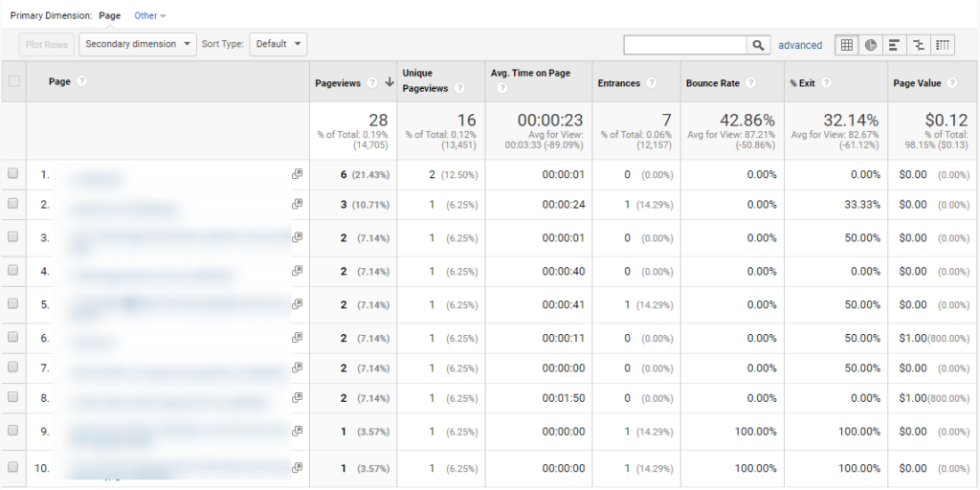This screenshot has width=980, height=490.
Task: Sort by the Page Value column header
Action: click(x=918, y=83)
